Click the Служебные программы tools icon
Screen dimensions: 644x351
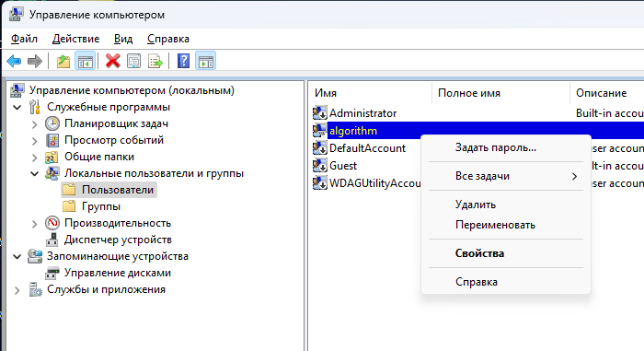pyautogui.click(x=35, y=107)
